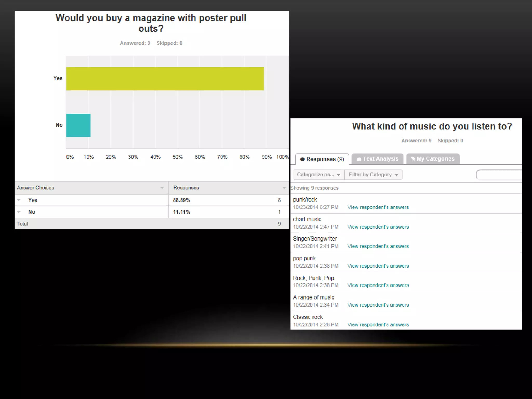The height and width of the screenshot is (399, 532).
Task: Open the Categorize as dropdown
Action: (x=318, y=175)
